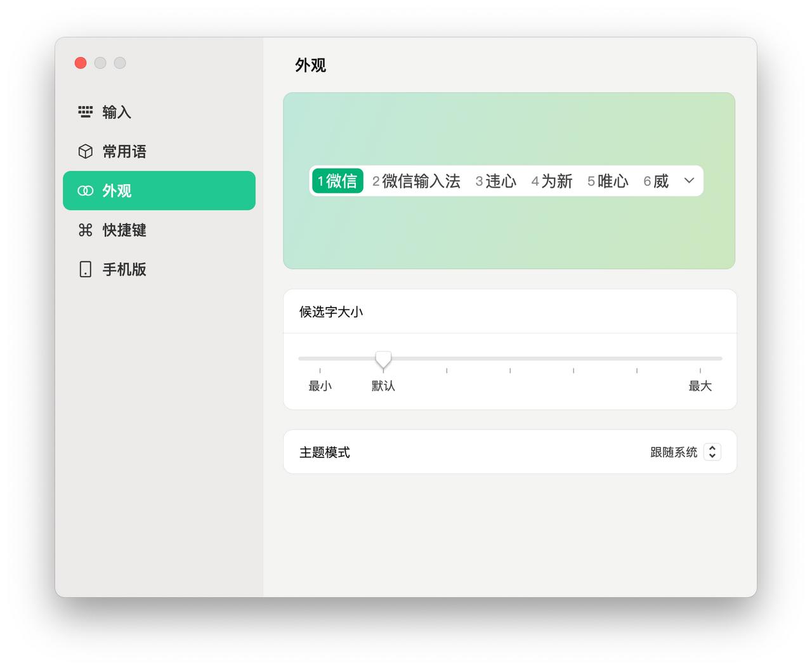The height and width of the screenshot is (670, 812).
Task: Choose candidate 4 为新
Action: [552, 181]
